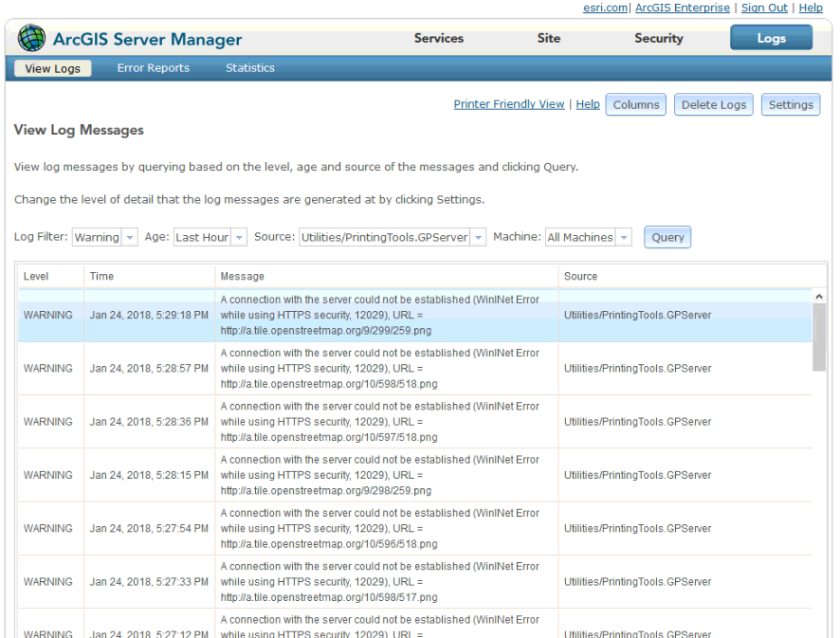Click message with URL 10/596/518.png
This screenshot has height=638, width=840.
click(x=380, y=529)
